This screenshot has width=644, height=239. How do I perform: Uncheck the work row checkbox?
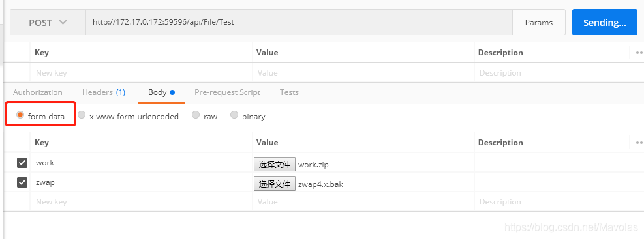pos(22,163)
